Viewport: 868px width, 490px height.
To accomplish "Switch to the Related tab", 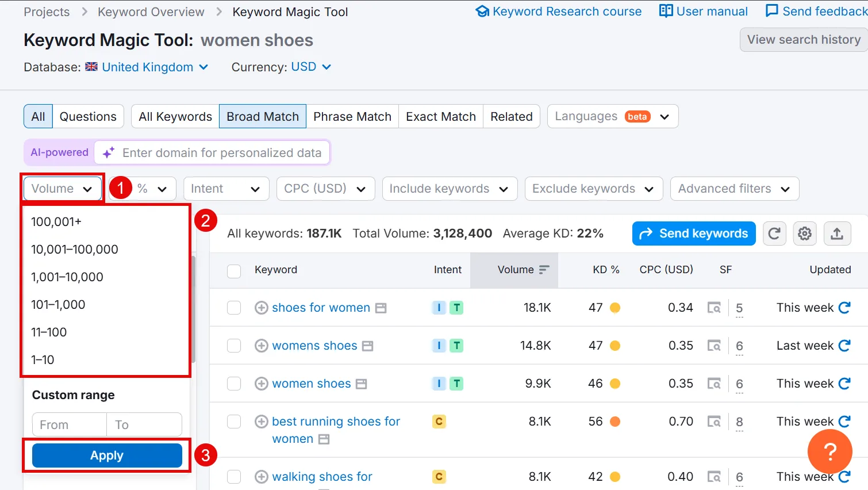I will pos(512,116).
